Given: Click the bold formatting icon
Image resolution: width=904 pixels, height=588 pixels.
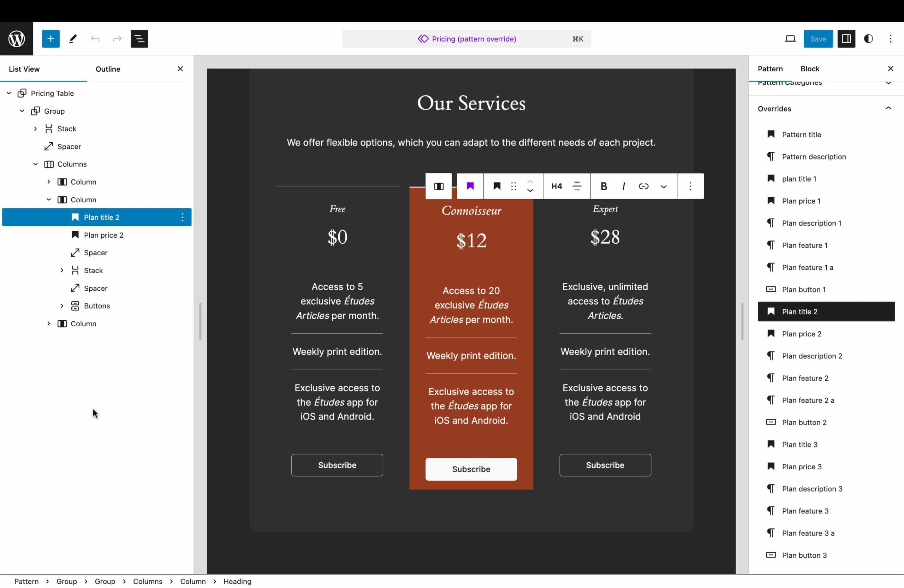Looking at the screenshot, I should tap(603, 186).
